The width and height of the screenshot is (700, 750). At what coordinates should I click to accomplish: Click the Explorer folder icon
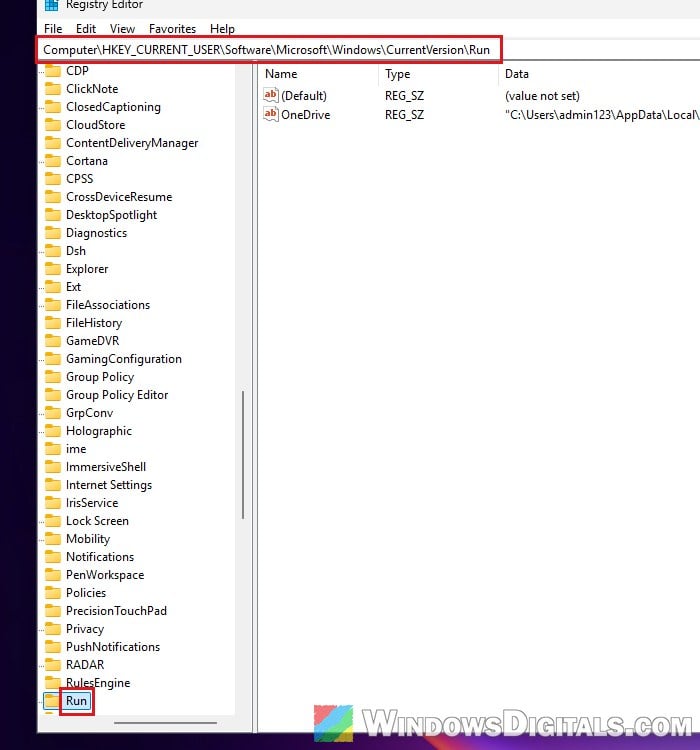pyautogui.click(x=53, y=269)
